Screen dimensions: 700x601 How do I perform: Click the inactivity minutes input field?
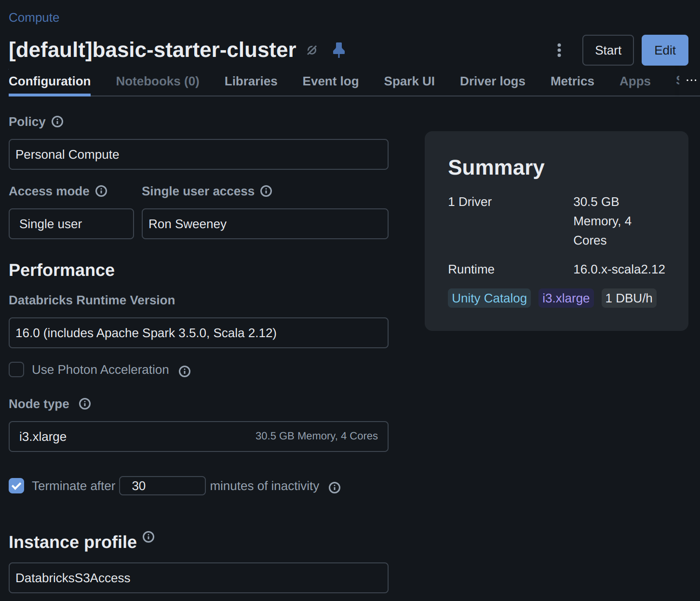pyautogui.click(x=162, y=486)
